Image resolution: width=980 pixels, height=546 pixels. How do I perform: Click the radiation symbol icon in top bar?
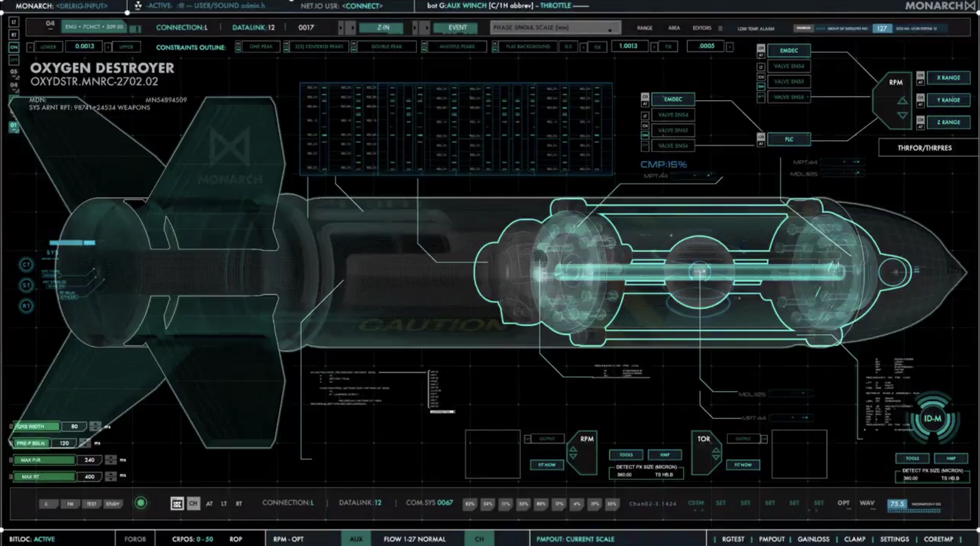[138, 6]
